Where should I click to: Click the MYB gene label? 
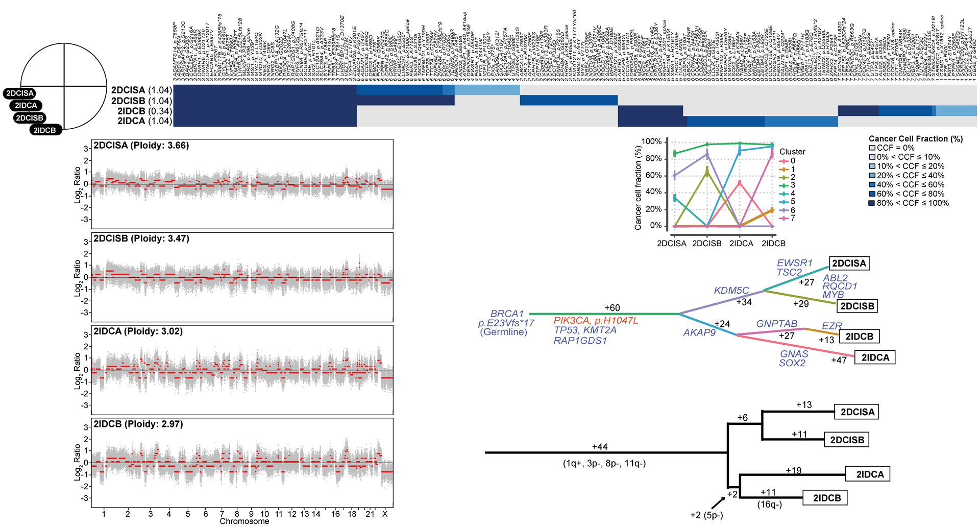[x=833, y=295]
